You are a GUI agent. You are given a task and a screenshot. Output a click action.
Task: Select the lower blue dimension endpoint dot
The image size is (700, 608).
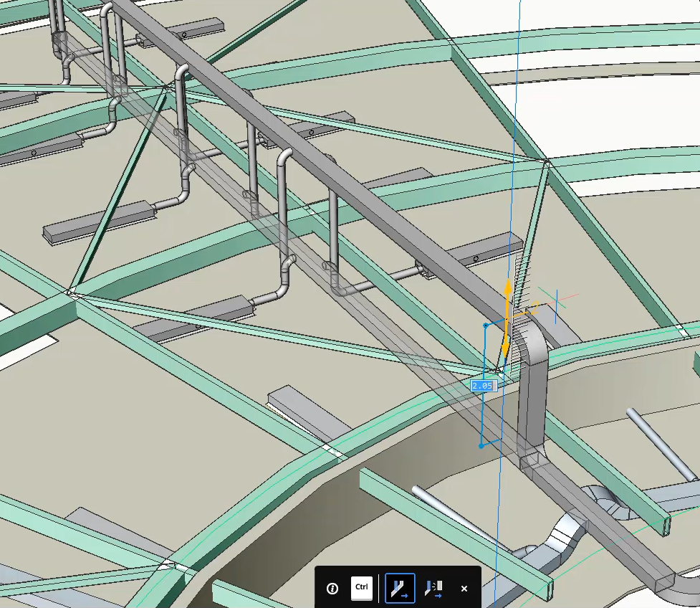tap(481, 446)
